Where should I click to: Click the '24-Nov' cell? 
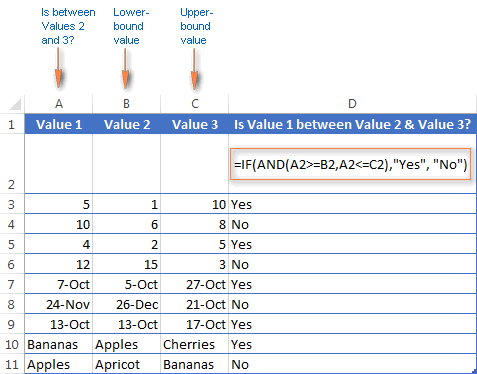coord(59,304)
